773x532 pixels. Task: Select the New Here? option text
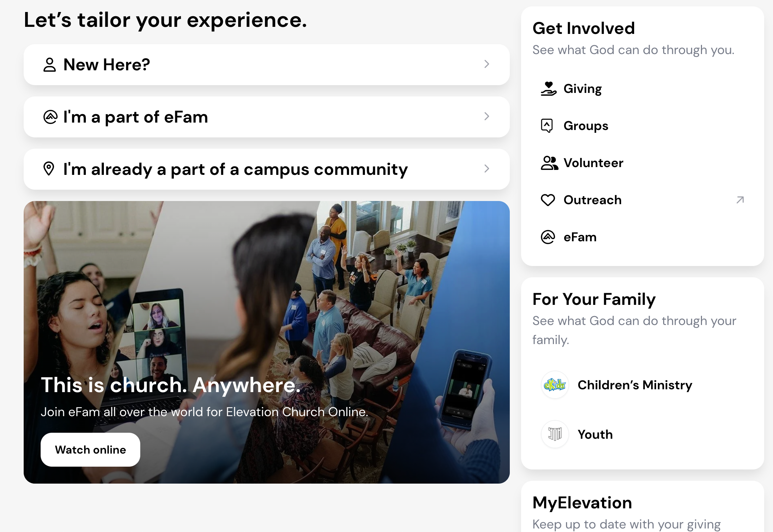[x=107, y=65]
